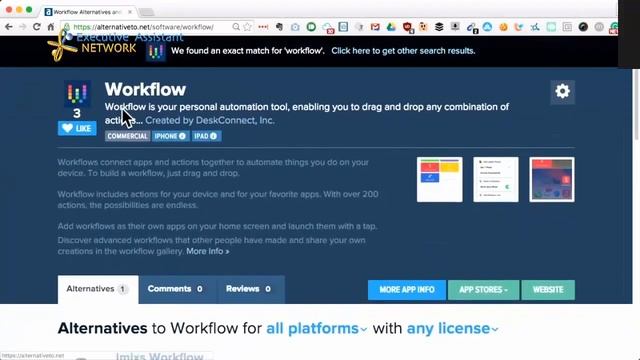Switch to the Comments tab
Screen dimensions: 640x360
tap(176, 289)
